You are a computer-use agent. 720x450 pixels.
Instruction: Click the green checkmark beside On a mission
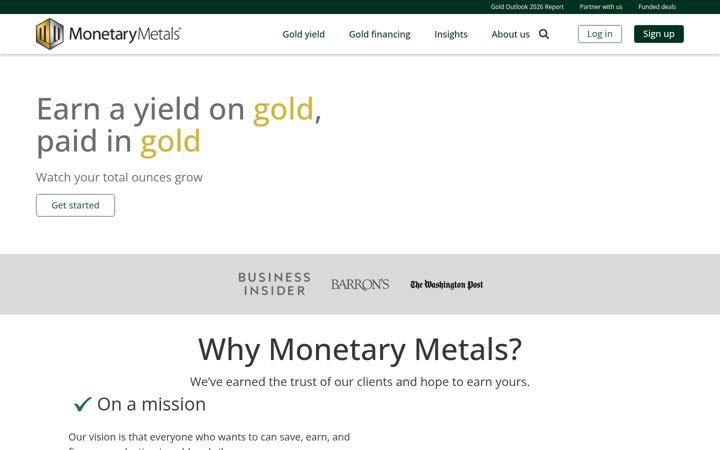coord(83,404)
